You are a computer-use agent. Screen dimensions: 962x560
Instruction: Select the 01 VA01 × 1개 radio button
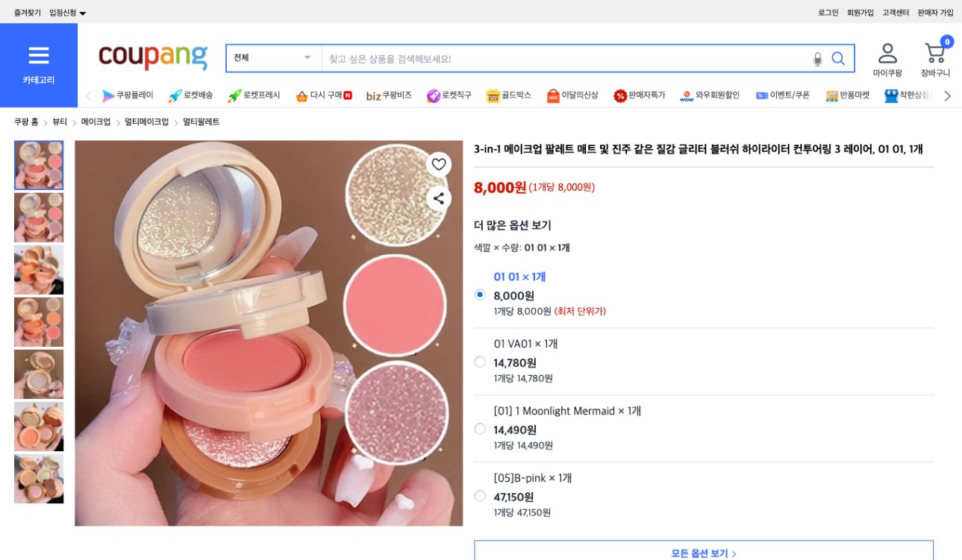tap(481, 361)
